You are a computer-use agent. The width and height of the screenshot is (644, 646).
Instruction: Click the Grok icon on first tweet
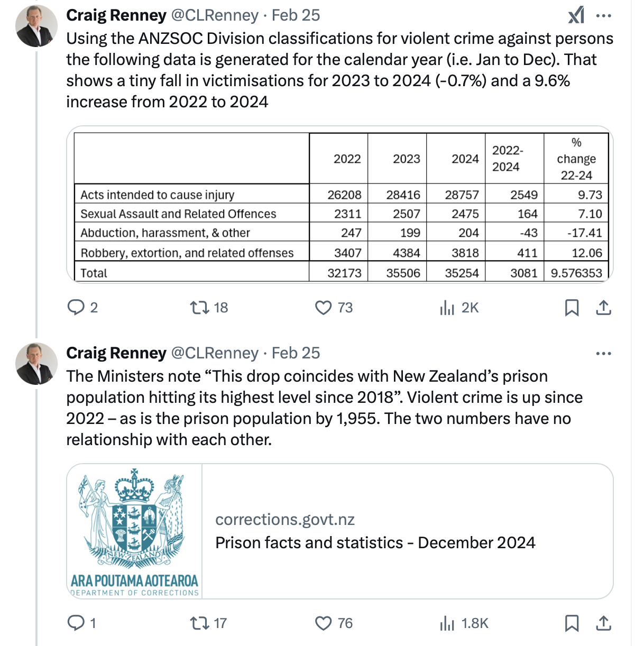(576, 15)
